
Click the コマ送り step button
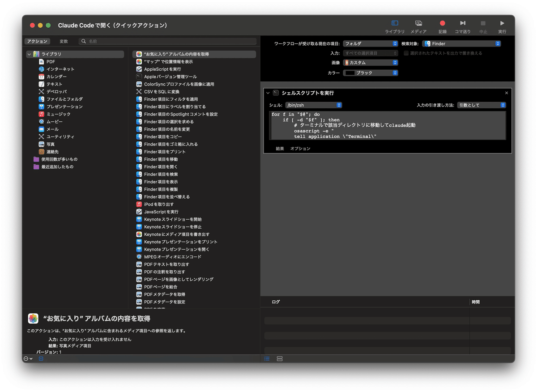point(463,26)
